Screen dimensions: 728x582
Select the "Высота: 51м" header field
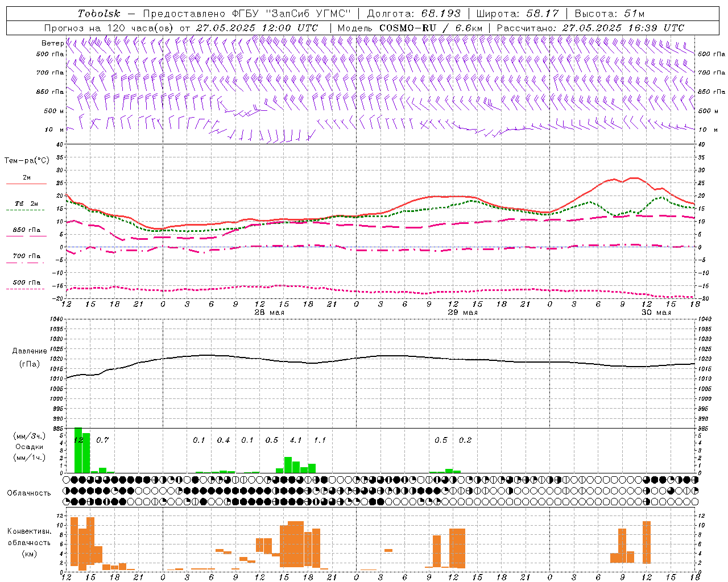[x=609, y=14]
